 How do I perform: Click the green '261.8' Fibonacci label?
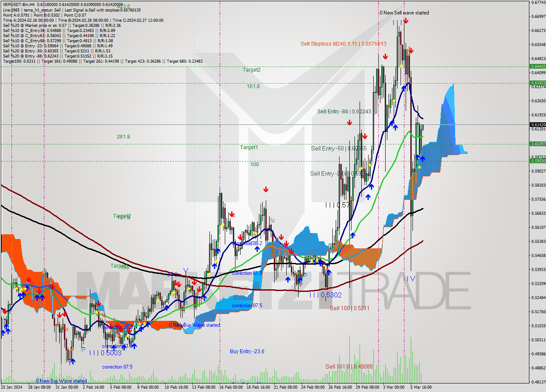click(123, 137)
